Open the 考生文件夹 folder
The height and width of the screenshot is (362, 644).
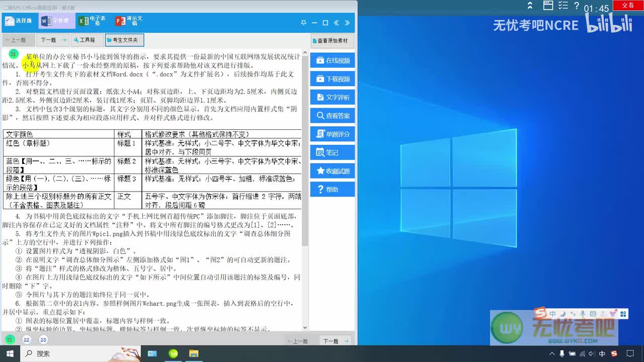pyautogui.click(x=124, y=40)
